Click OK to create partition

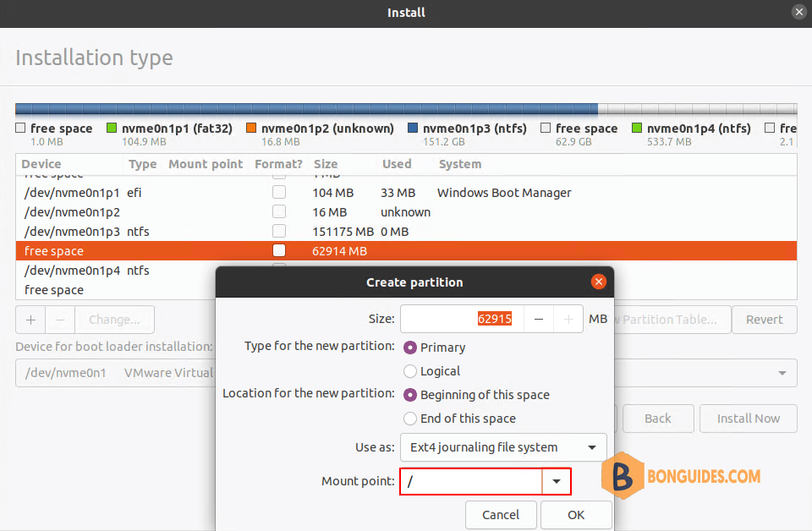coord(576,515)
